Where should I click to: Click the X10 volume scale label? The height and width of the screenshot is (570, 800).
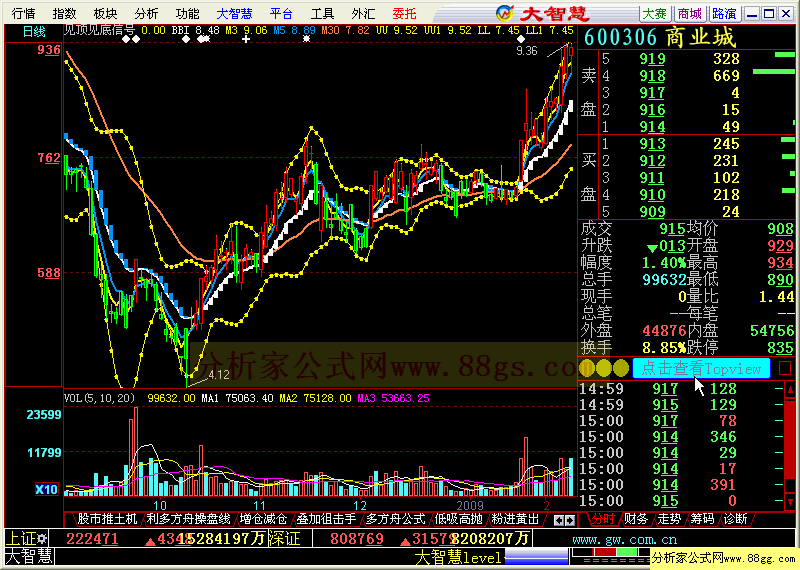(46, 489)
